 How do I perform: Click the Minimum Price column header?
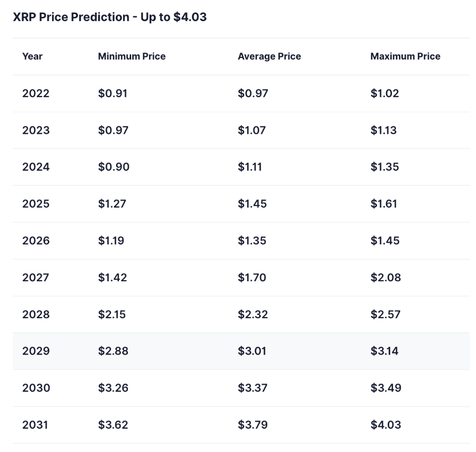point(132,56)
